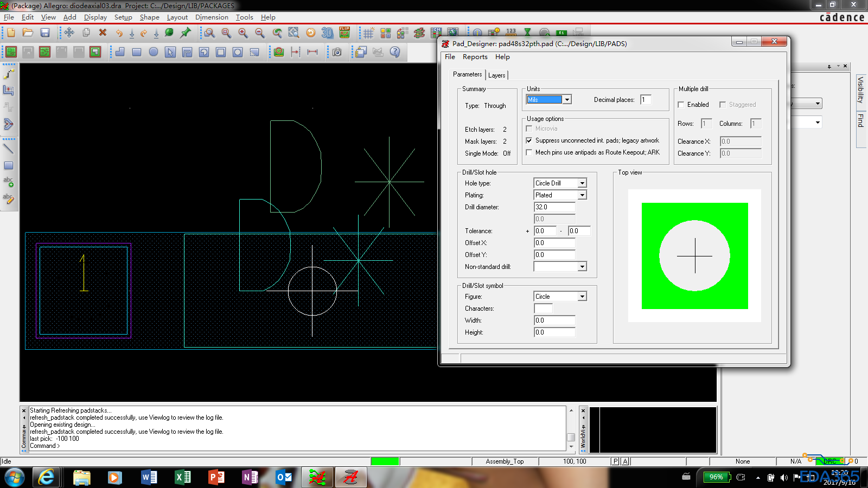Click the Flip design icon
Viewport: 868px width, 488px height.
click(344, 33)
